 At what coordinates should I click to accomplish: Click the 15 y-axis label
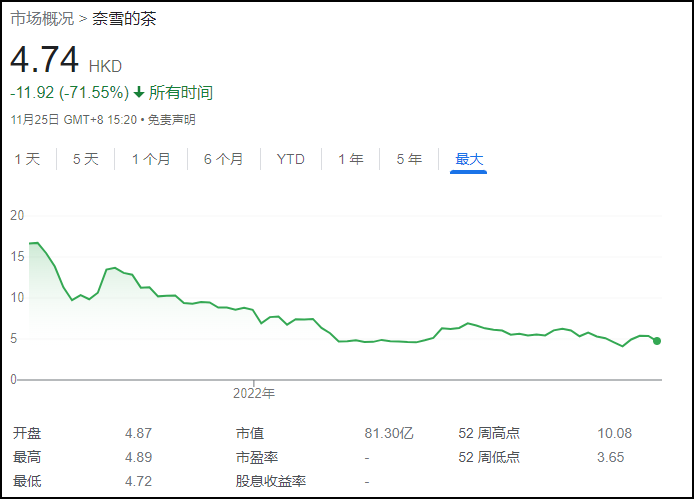coord(17,256)
